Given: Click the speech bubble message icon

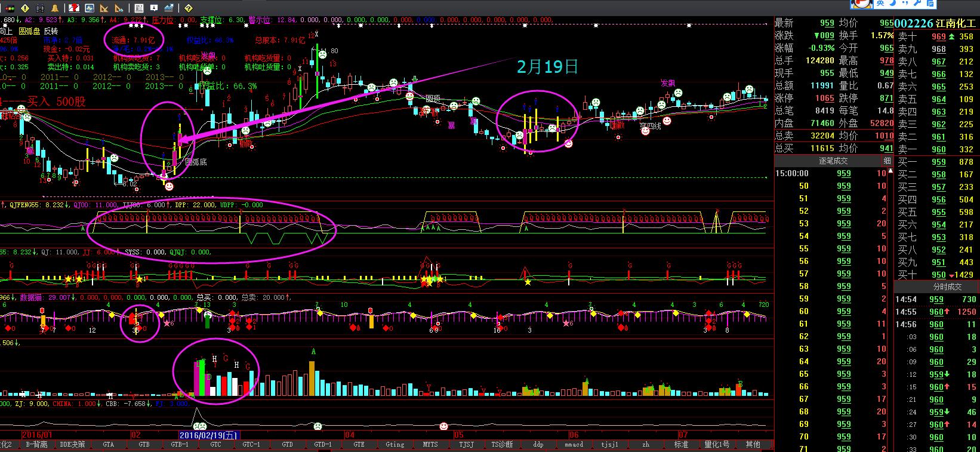Looking at the screenshot, I should [153, 8].
